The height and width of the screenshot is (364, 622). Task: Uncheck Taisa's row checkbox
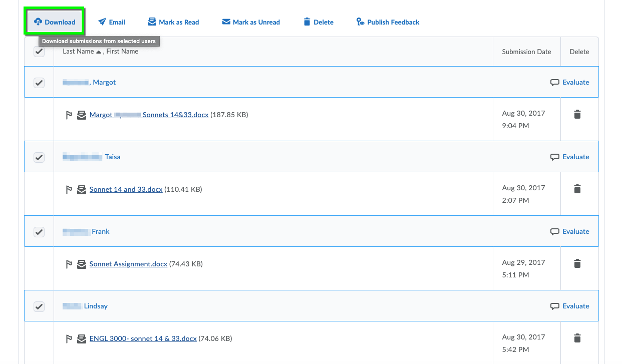(x=39, y=157)
